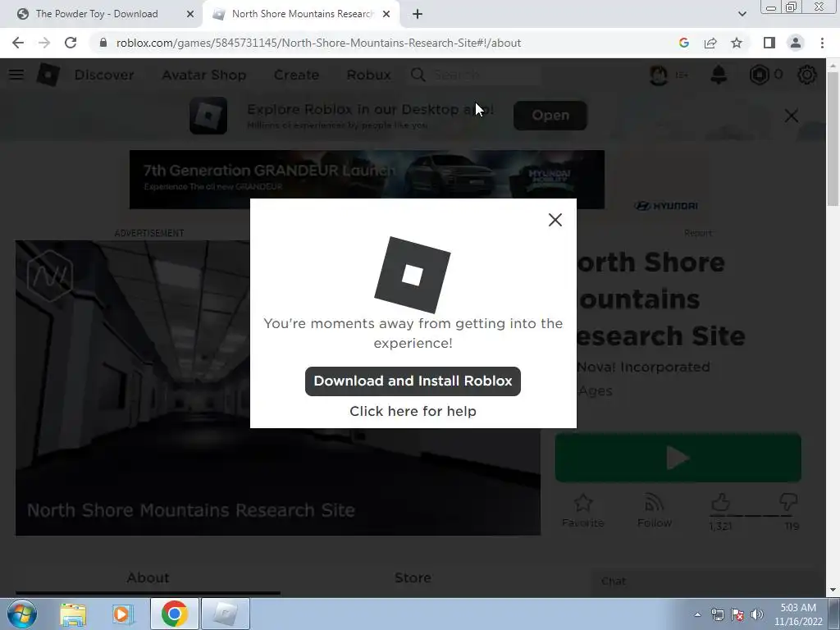Click the Chrome taskbar icon
This screenshot has width=840, height=630.
174,614
